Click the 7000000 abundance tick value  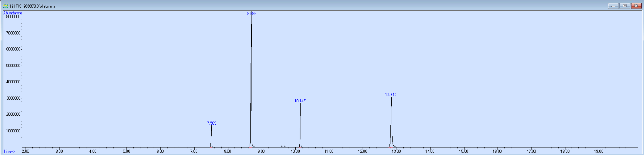13,33
